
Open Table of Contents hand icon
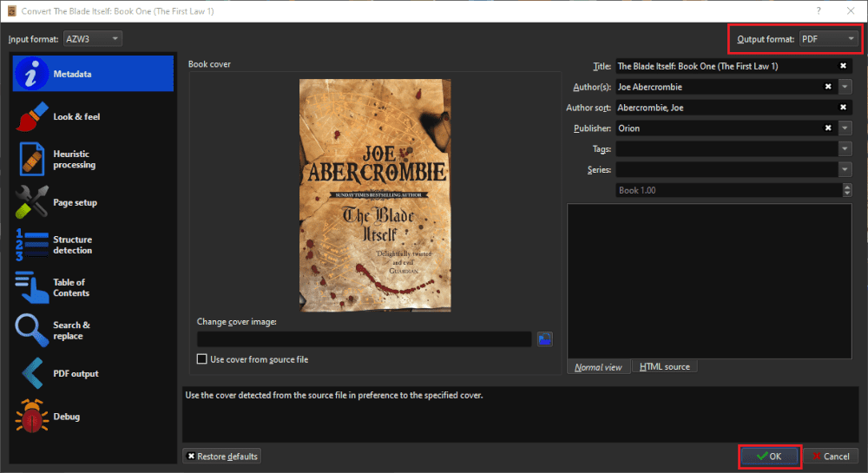[31, 287]
